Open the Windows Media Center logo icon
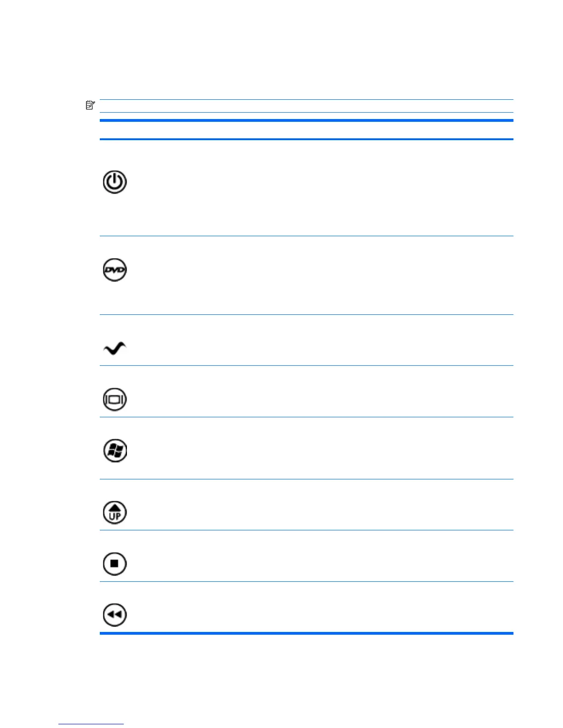This screenshot has height=728, width=563. click(x=115, y=450)
